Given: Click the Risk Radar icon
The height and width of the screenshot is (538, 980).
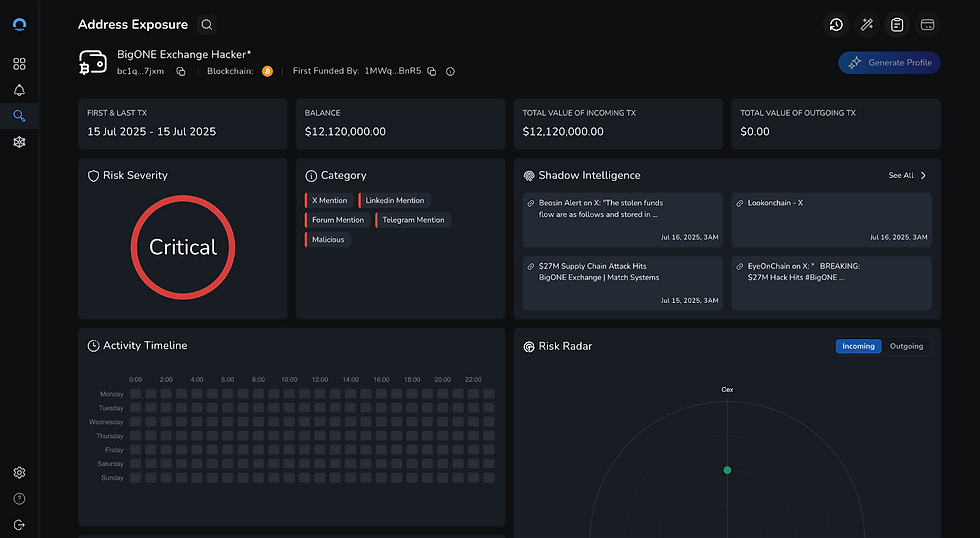Looking at the screenshot, I should coord(529,346).
